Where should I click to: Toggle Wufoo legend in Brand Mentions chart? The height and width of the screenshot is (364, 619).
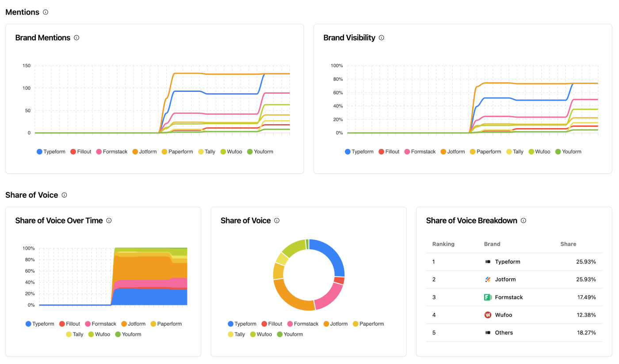click(x=231, y=152)
